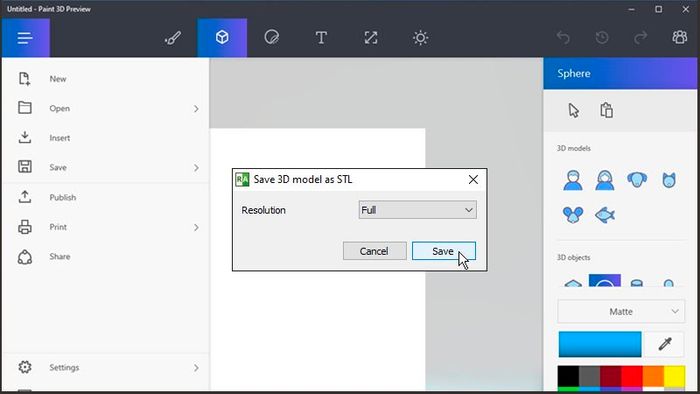Select Share from the menu
The image size is (700, 394).
(x=105, y=257)
